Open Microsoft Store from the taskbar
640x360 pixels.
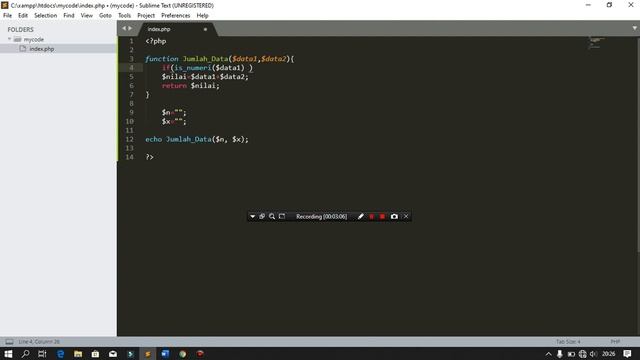click(95, 354)
